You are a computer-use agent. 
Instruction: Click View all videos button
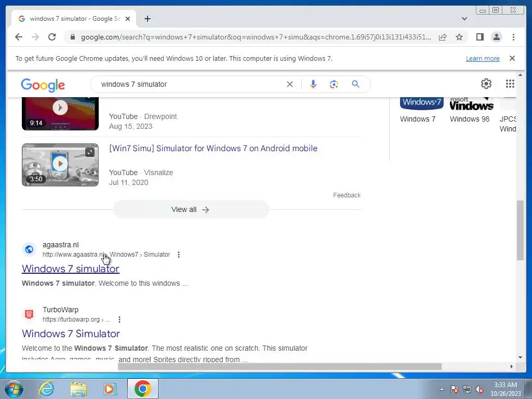point(191,209)
